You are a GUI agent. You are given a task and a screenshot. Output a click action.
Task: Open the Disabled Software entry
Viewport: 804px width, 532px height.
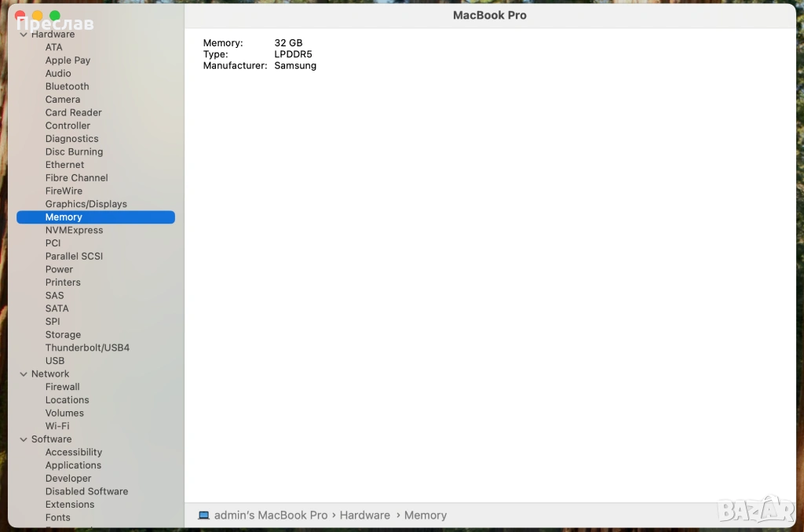pyautogui.click(x=86, y=491)
